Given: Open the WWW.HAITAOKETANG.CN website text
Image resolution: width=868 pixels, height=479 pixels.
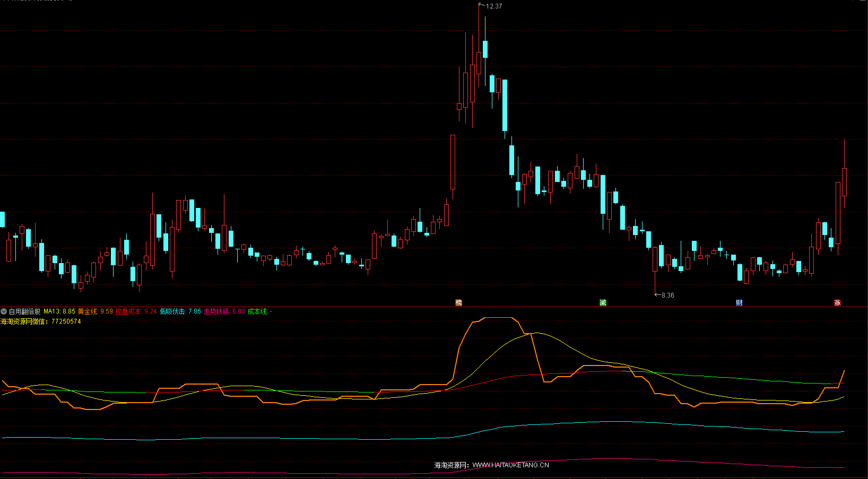Looking at the screenshot, I should 510,465.
